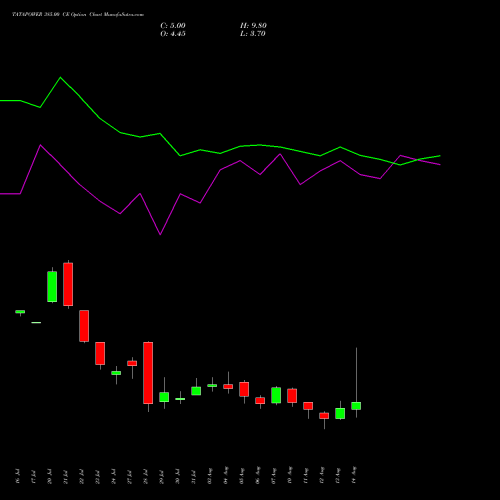This screenshot has width=500, height=500.
Task: Click the small green candle above 16 Jul
Action: pyautogui.click(x=20, y=312)
